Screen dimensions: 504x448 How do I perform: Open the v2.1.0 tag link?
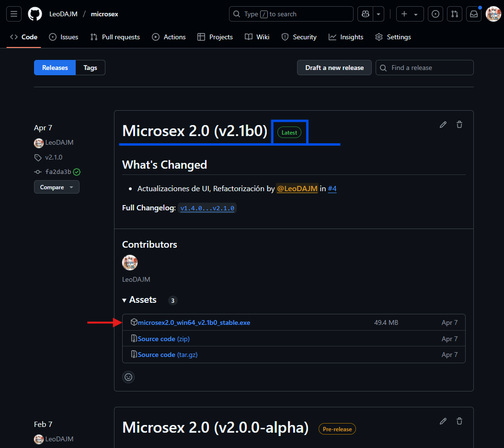pos(54,157)
